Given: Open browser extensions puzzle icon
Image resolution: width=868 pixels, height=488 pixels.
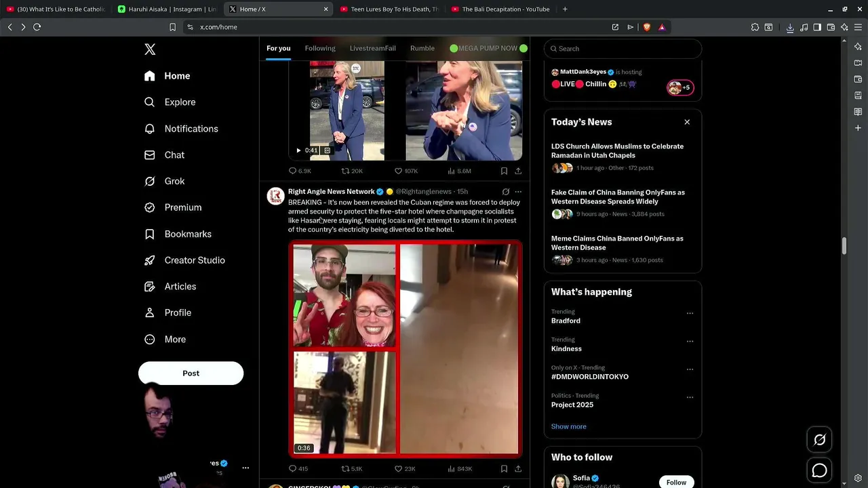Looking at the screenshot, I should [x=755, y=27].
